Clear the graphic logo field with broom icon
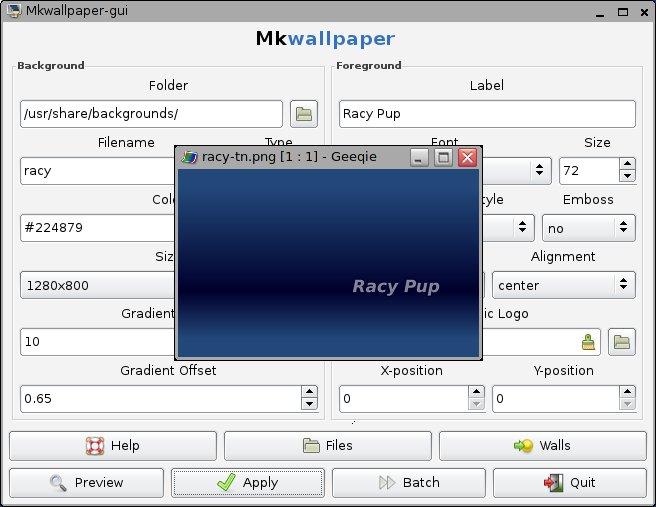Screen dimensions: 656x507 pos(588,342)
